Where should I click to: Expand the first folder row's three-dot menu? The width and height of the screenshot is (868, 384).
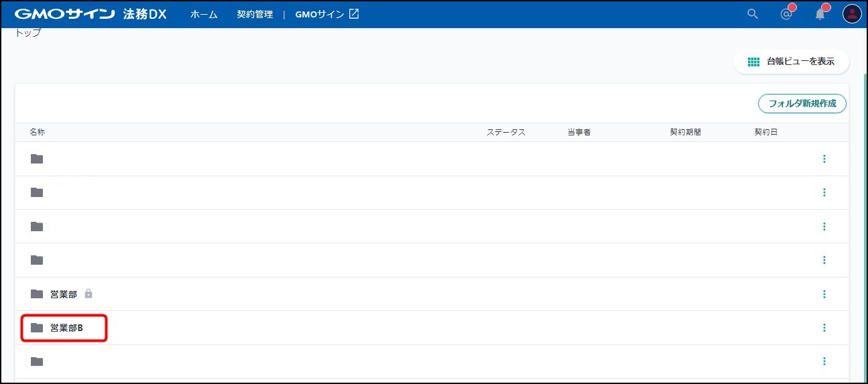(824, 159)
